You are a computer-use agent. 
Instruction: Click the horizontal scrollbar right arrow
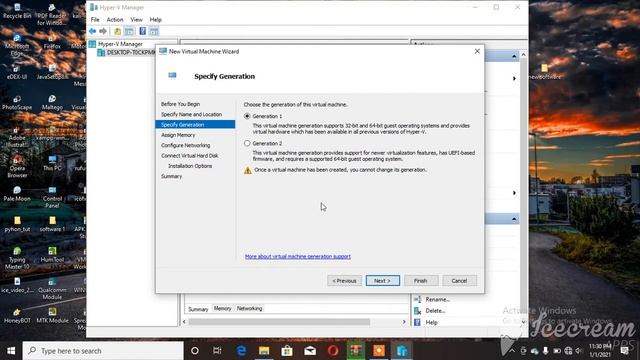point(404,322)
